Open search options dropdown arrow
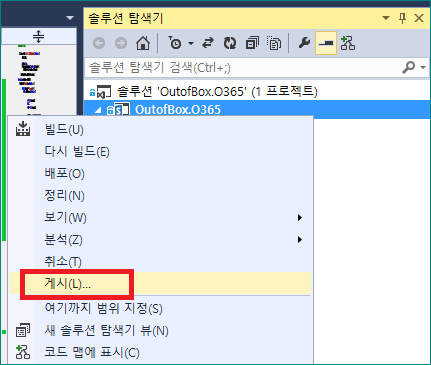This screenshot has height=365, width=431. pos(423,67)
